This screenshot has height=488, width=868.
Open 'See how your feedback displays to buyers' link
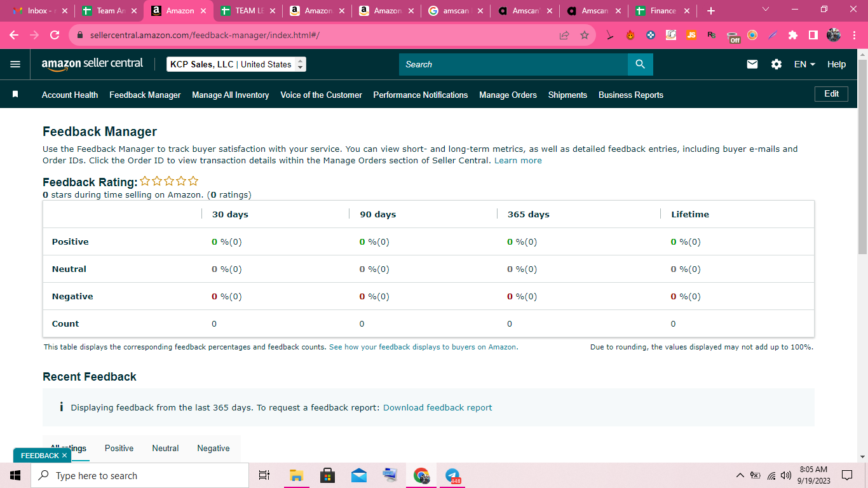423,347
